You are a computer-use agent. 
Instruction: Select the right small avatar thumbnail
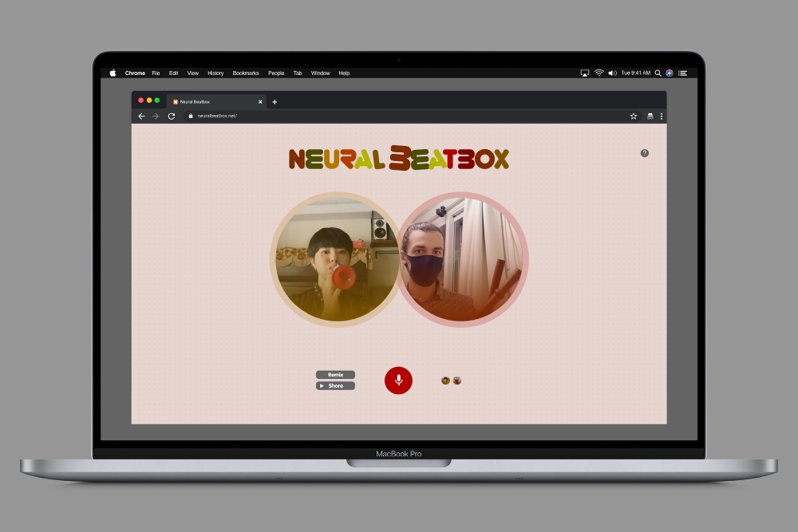(457, 380)
